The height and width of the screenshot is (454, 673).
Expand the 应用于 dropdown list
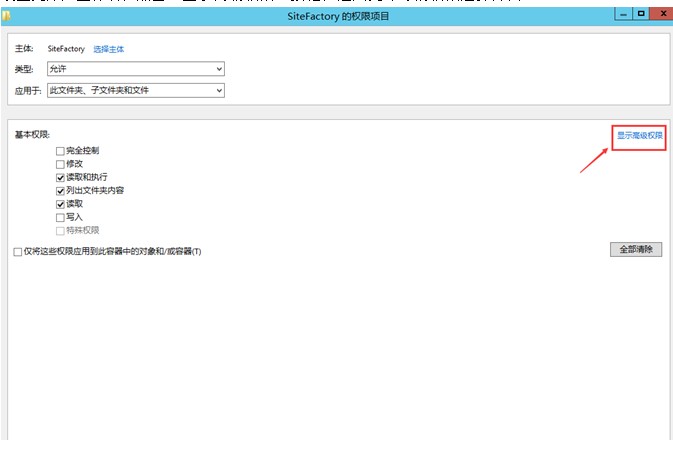(x=135, y=90)
